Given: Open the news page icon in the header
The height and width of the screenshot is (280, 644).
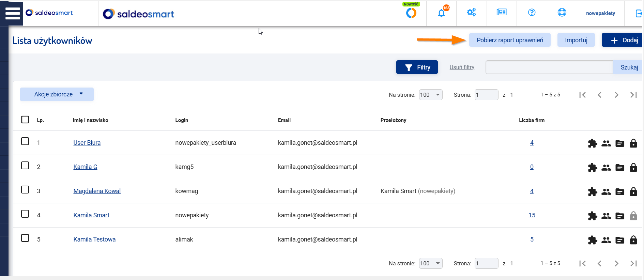Looking at the screenshot, I should click(502, 13).
